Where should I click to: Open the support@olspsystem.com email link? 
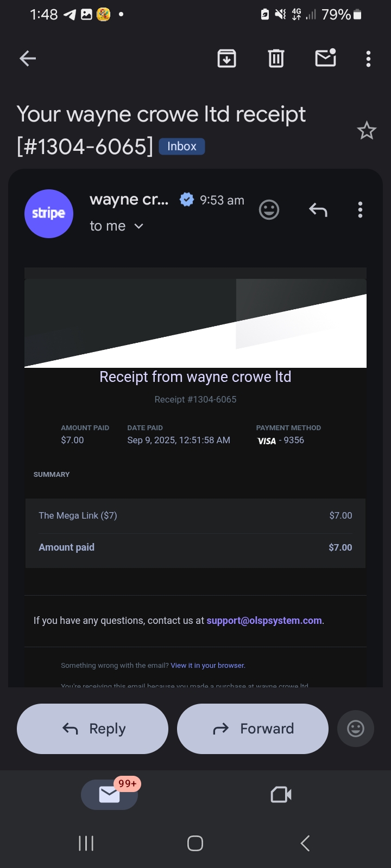(264, 621)
